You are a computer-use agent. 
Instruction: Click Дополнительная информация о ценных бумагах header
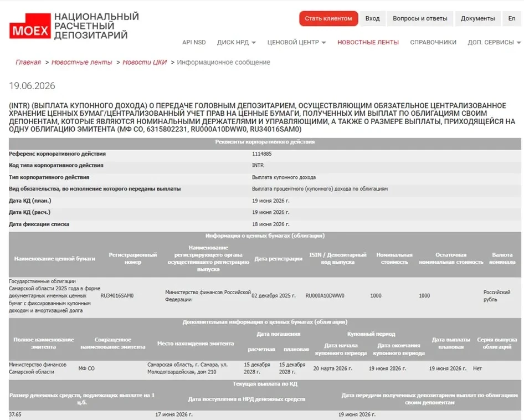(265, 322)
